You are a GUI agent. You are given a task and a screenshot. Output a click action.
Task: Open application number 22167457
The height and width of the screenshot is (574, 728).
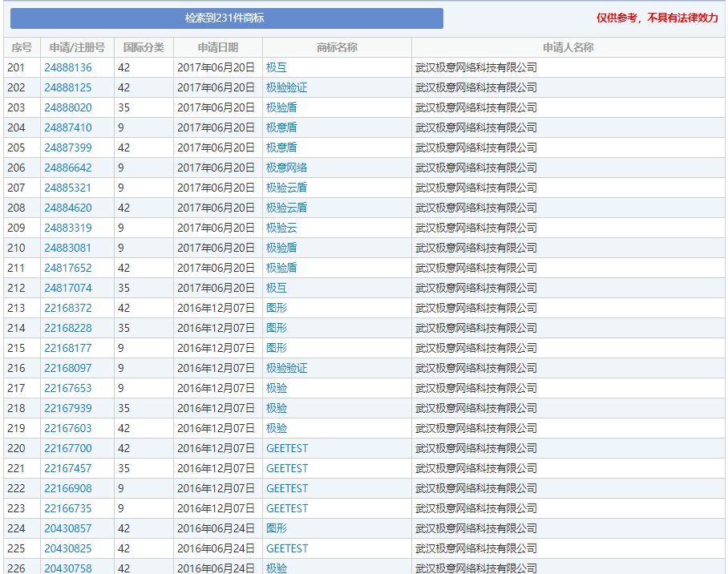click(x=68, y=468)
